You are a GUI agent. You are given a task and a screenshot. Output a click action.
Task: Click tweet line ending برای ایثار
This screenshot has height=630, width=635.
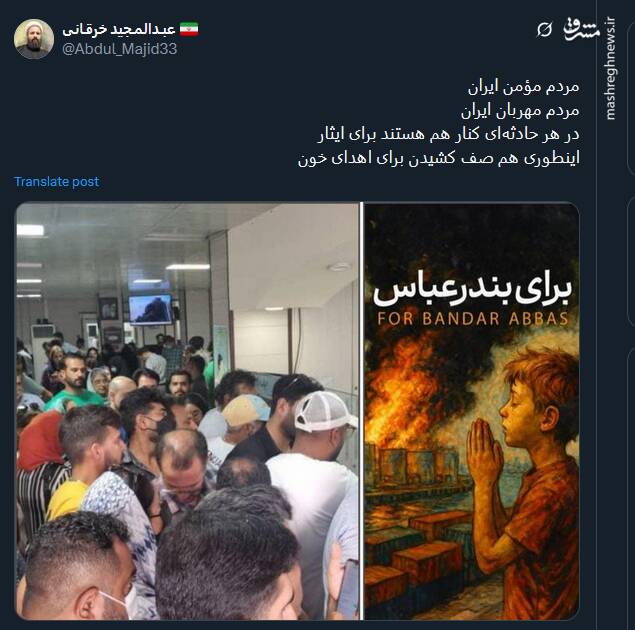[x=448, y=134]
